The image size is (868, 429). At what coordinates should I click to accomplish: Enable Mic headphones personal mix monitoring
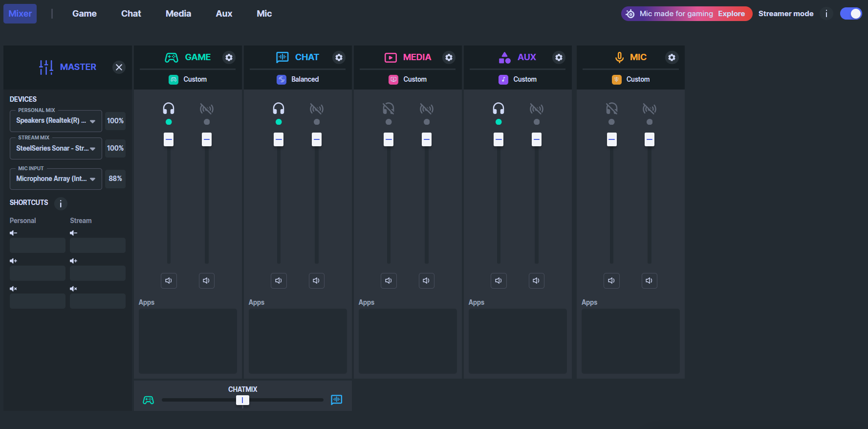click(611, 109)
